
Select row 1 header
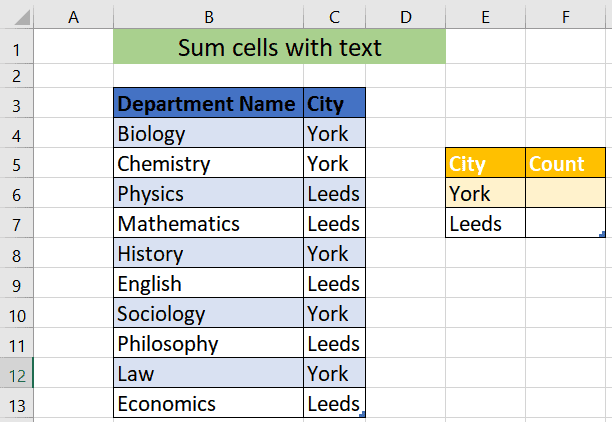tap(17, 48)
